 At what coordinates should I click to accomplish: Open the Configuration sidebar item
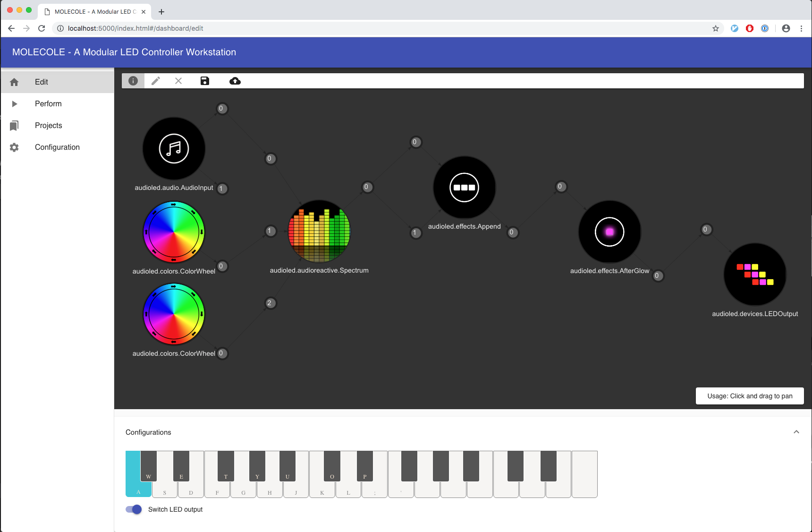(57, 147)
